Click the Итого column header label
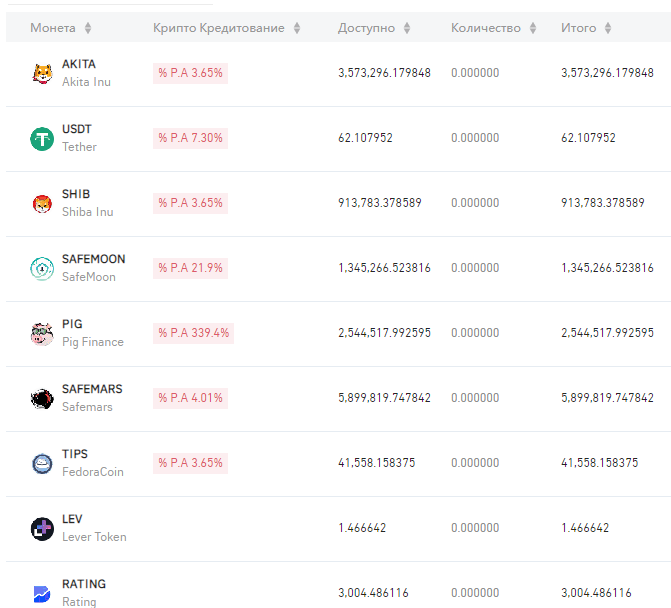Screen dimensions: 671x608 [x=579, y=28]
